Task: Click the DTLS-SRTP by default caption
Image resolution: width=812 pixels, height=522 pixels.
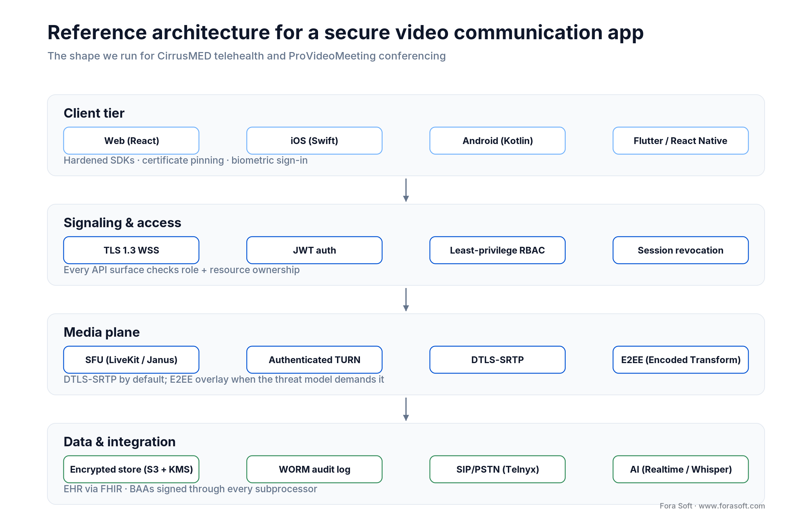Action: (x=224, y=379)
